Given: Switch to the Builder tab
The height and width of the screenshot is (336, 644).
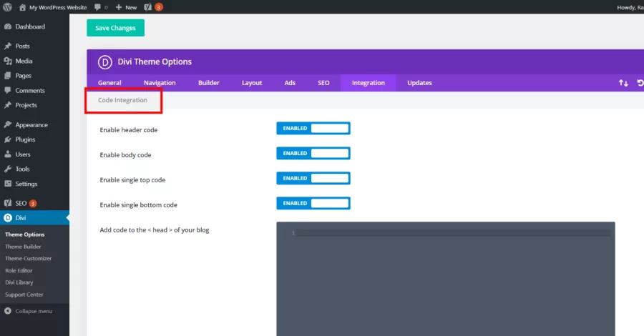Looking at the screenshot, I should pyautogui.click(x=209, y=83).
